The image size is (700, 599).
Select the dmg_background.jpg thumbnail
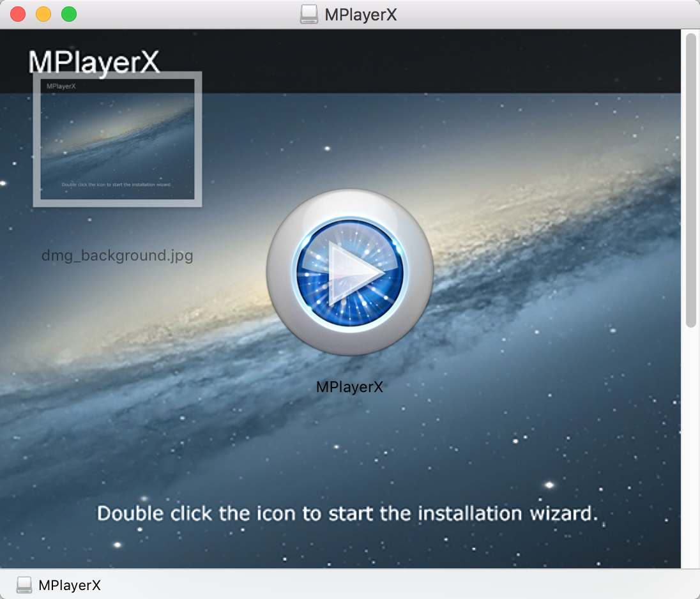click(118, 139)
